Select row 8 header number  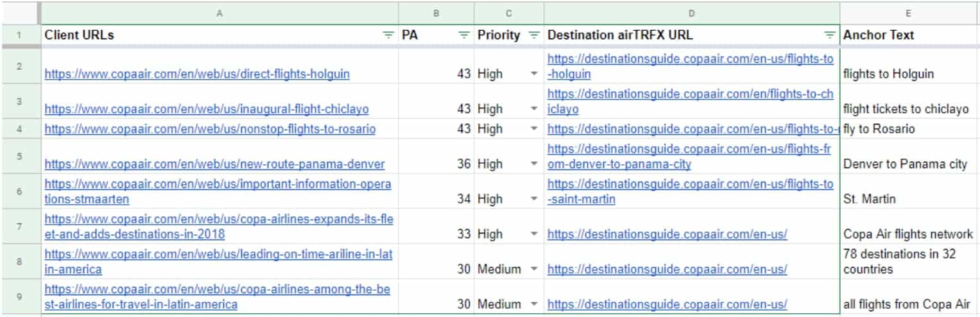click(x=19, y=261)
